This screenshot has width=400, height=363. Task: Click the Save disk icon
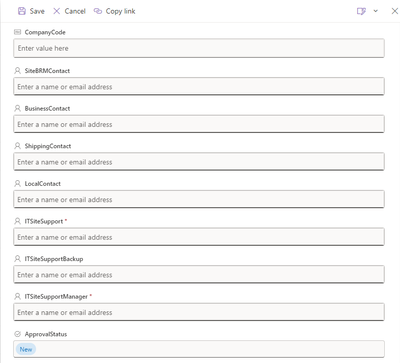click(22, 11)
